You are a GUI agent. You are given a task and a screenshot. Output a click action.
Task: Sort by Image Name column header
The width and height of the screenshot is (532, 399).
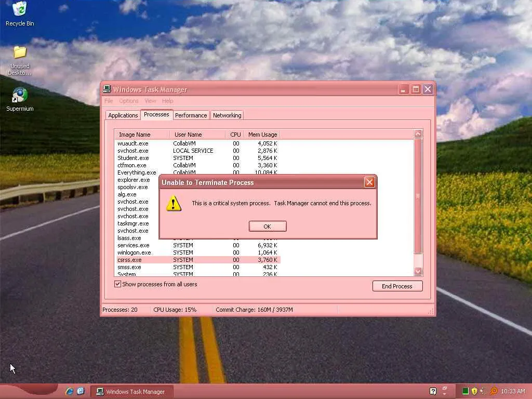(142, 135)
